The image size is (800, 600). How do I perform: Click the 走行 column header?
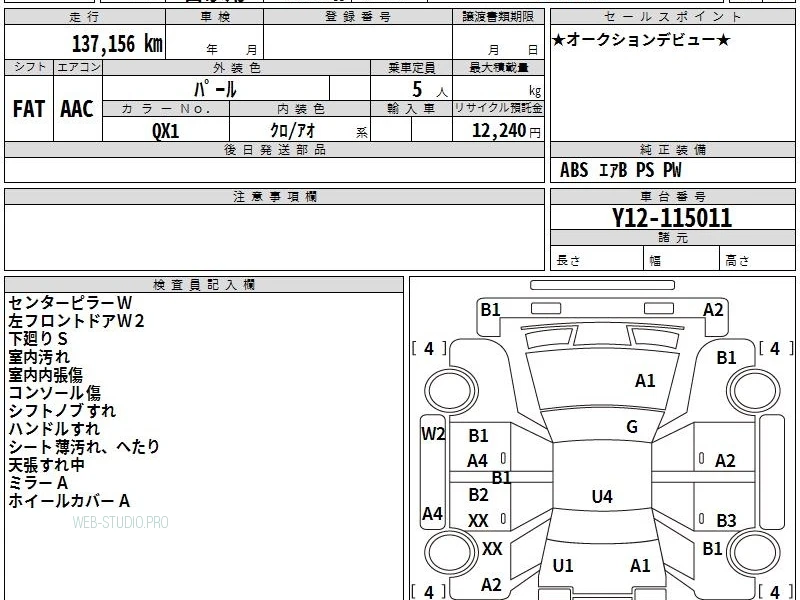pos(85,17)
